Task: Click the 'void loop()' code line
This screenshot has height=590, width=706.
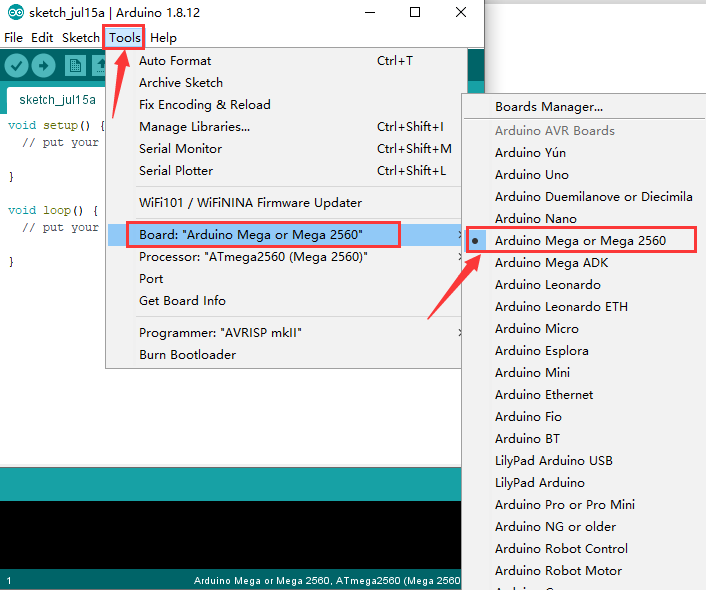Action: pyautogui.click(x=53, y=210)
